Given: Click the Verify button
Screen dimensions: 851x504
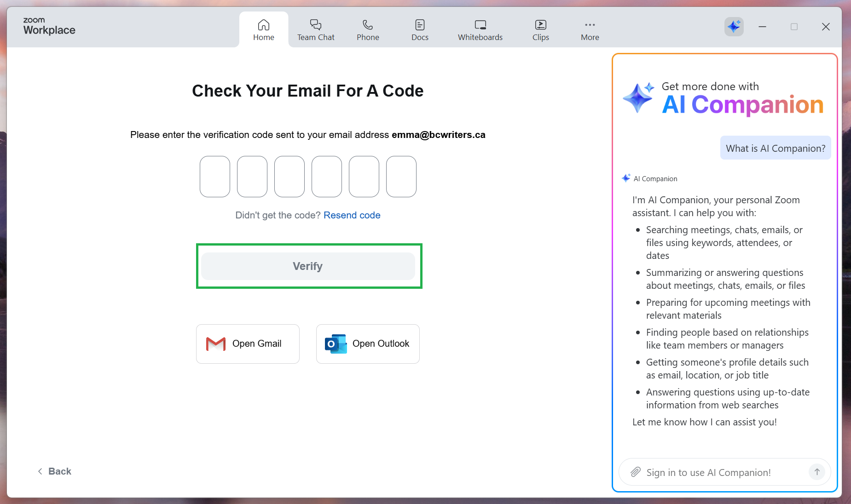Looking at the screenshot, I should coord(308,266).
